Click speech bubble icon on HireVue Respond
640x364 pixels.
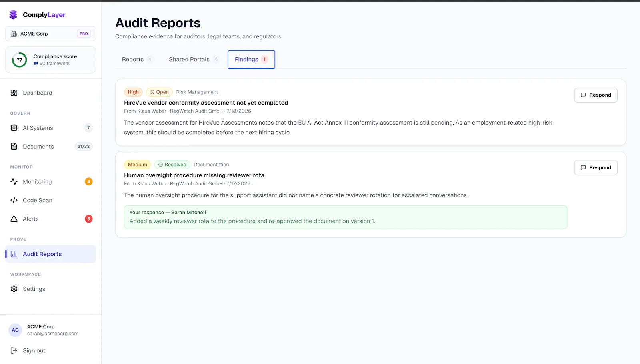[583, 95]
